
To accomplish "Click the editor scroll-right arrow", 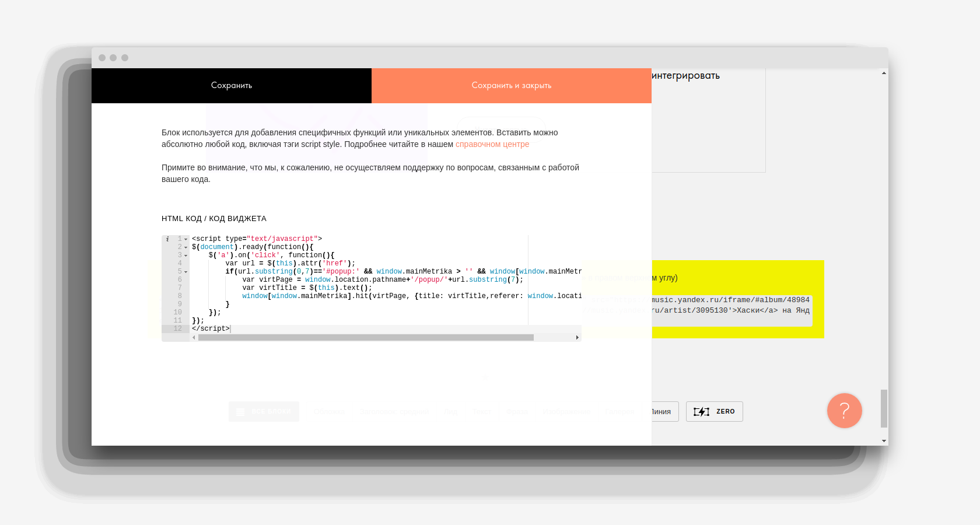I will 577,338.
